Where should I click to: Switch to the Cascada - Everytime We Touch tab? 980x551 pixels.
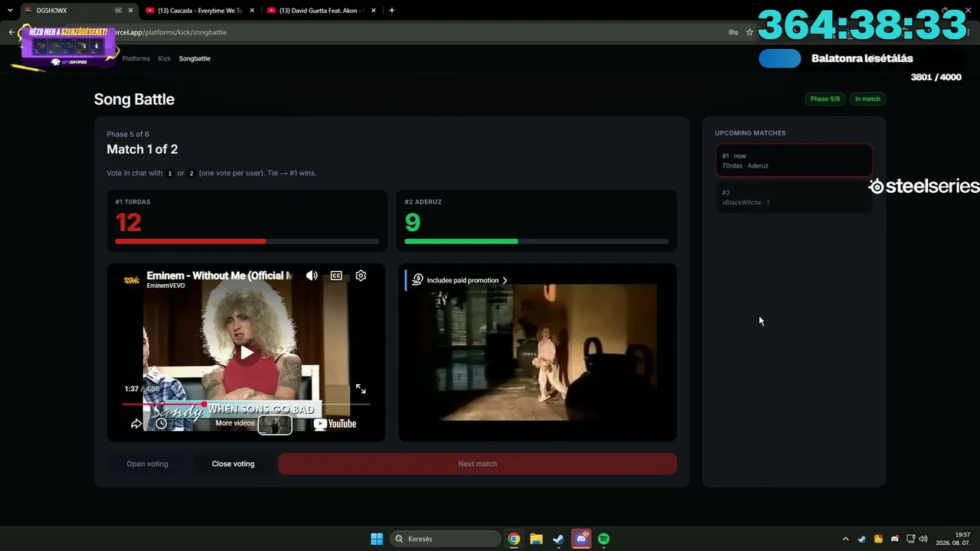coord(200,11)
